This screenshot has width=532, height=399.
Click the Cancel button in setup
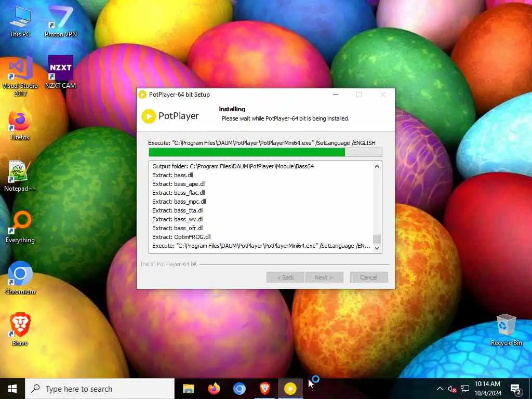point(369,277)
